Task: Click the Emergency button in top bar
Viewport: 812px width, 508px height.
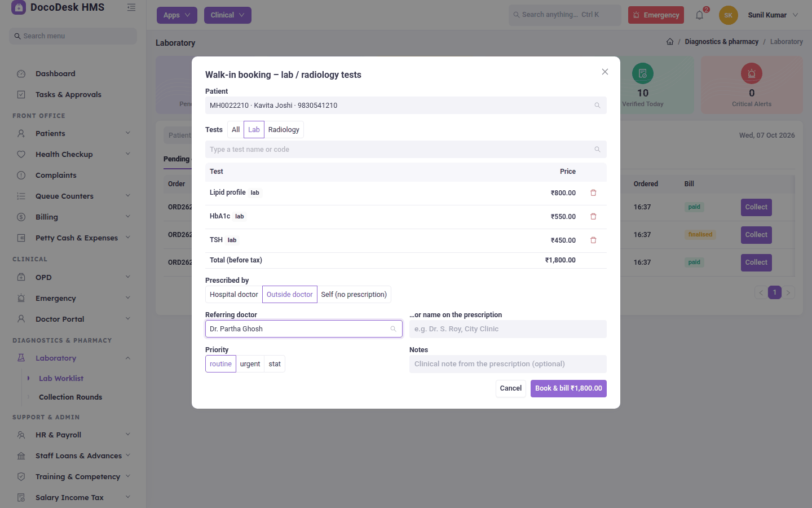Action: pos(656,15)
